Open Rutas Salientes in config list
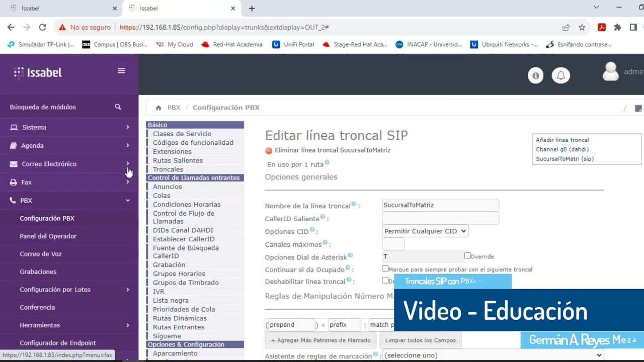This screenshot has width=644, height=362. (x=178, y=160)
